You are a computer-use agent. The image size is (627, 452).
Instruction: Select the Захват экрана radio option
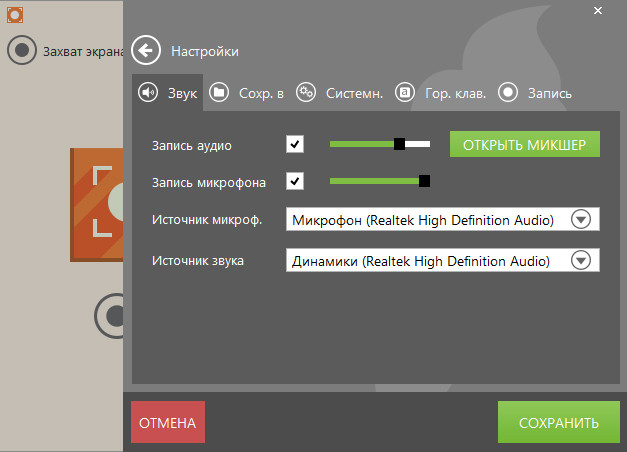pyautogui.click(x=22, y=50)
